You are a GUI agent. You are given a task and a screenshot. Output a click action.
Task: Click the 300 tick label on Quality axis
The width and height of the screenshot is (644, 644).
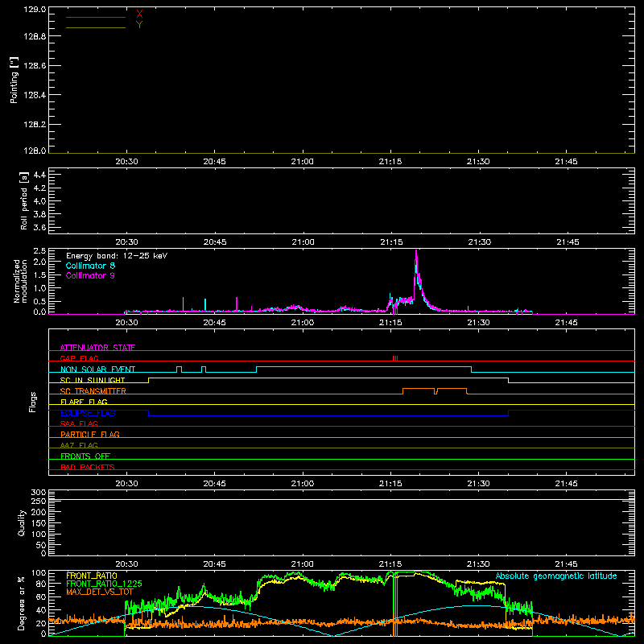click(38, 493)
